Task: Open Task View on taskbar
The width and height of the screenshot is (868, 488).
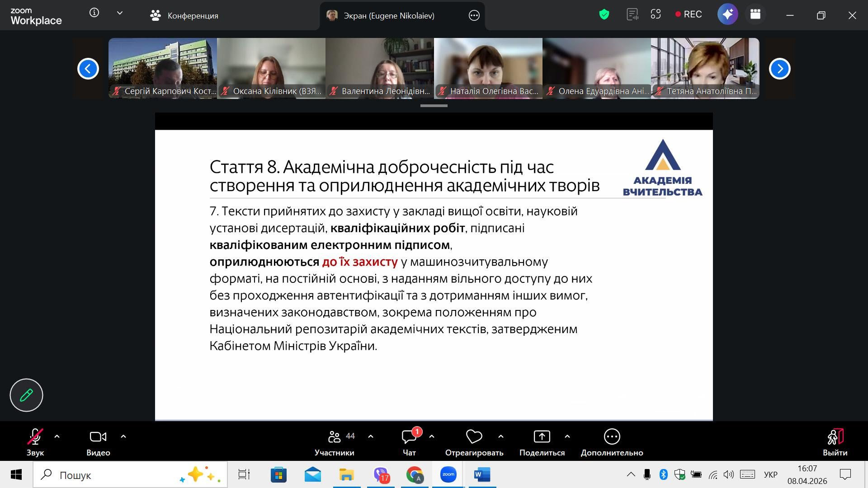Action: 244,475
